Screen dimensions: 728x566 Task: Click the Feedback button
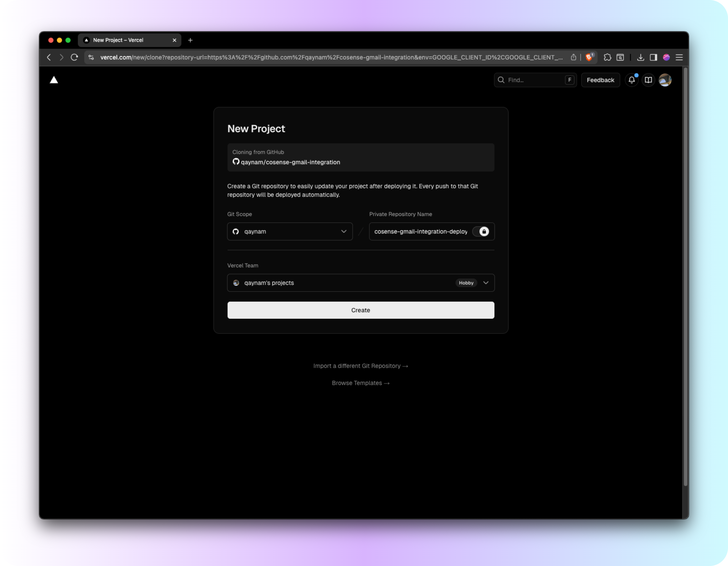pyautogui.click(x=600, y=80)
